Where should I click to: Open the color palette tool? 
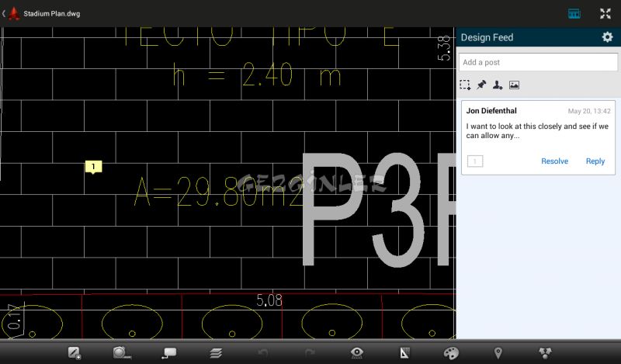451,352
